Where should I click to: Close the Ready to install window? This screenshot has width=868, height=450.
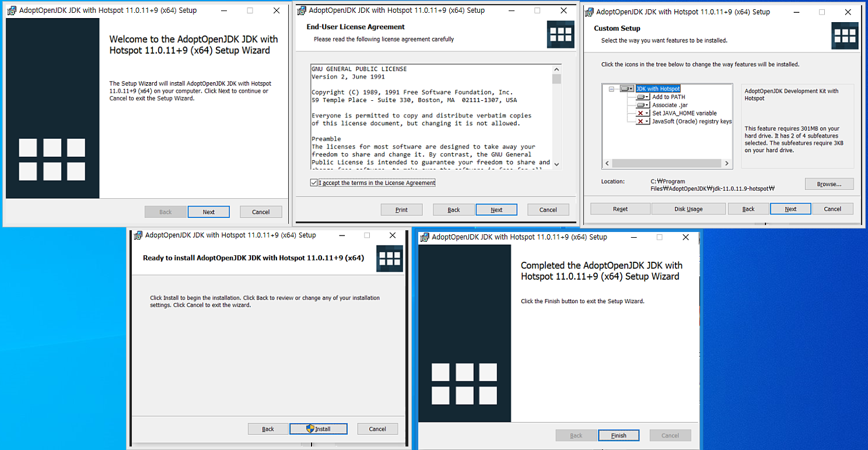393,235
